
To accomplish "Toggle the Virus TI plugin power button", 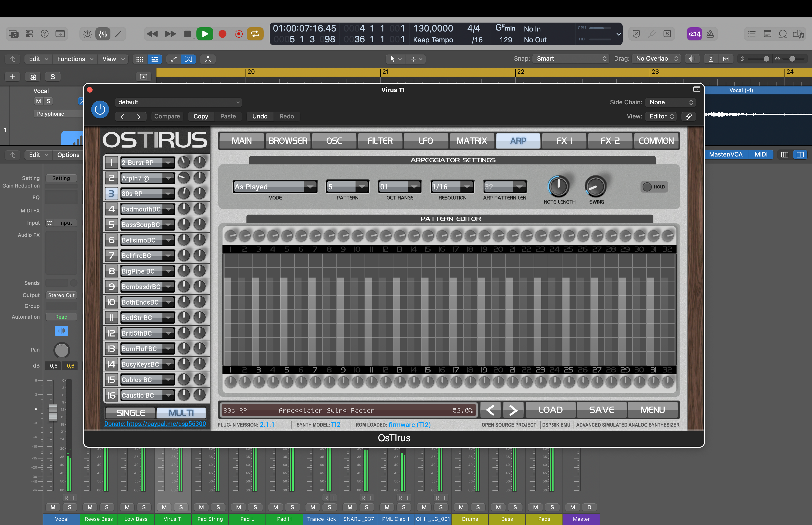I will pos(100,110).
